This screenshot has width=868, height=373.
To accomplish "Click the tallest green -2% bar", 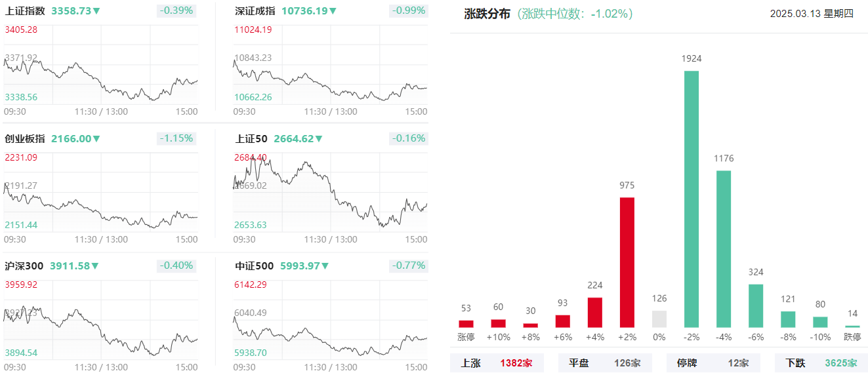I will coord(692,199).
